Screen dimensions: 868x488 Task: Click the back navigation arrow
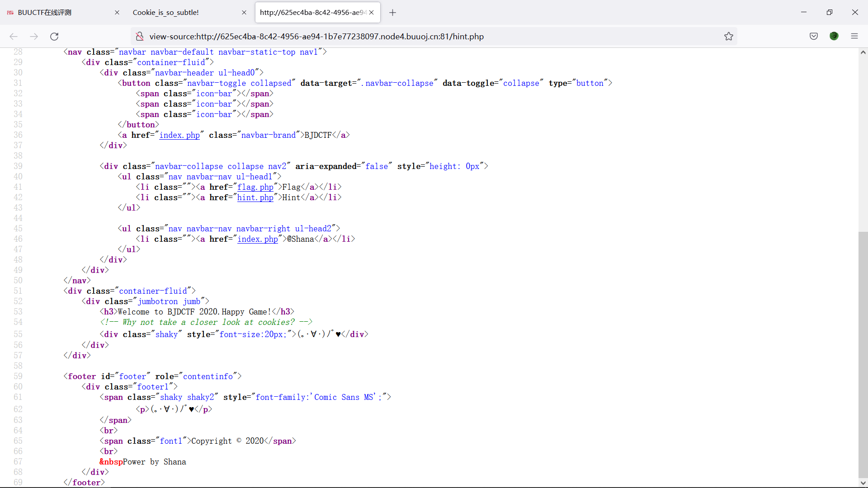[14, 37]
